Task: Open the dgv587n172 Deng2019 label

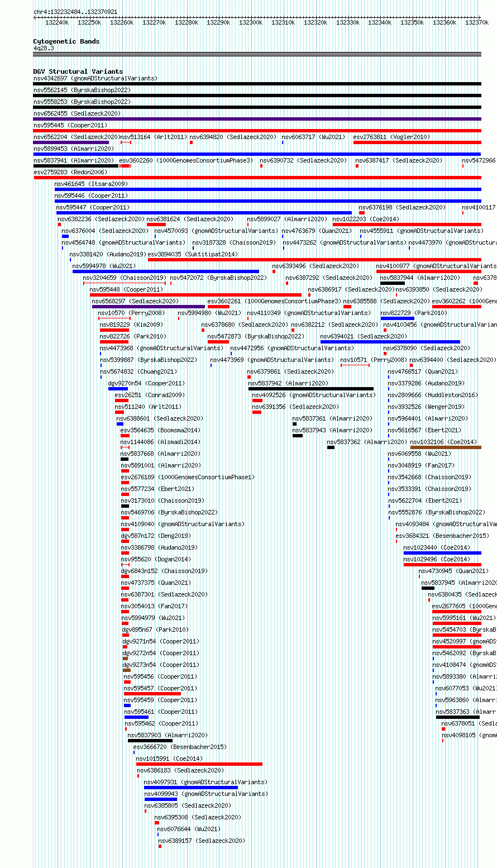Action: [156, 536]
